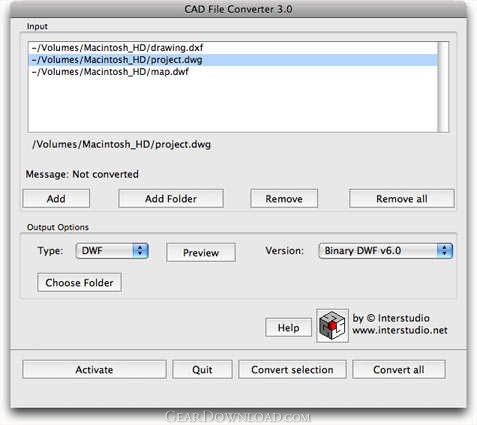Remove the selected file with Remove button

coord(284,199)
